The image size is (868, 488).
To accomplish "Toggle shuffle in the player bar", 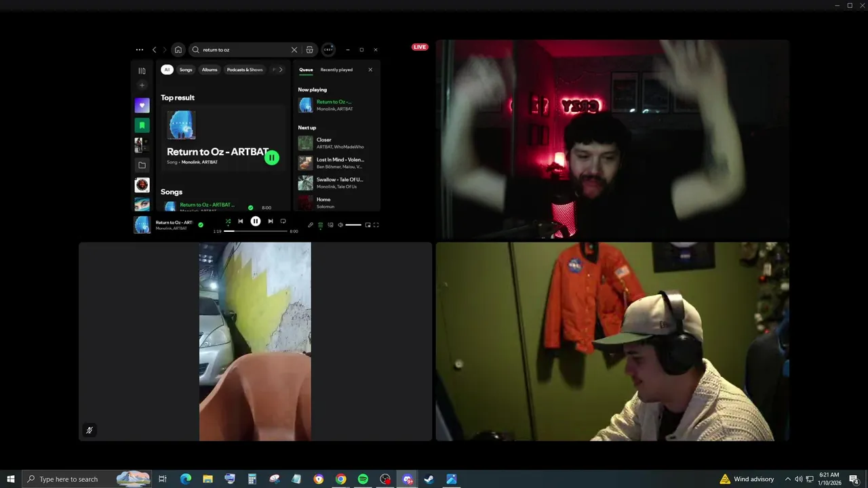I will [x=228, y=221].
